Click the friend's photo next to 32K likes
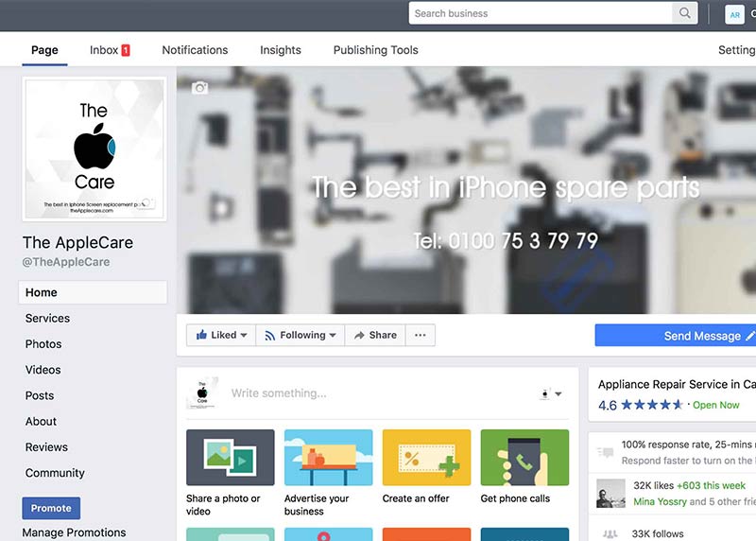 click(610, 493)
